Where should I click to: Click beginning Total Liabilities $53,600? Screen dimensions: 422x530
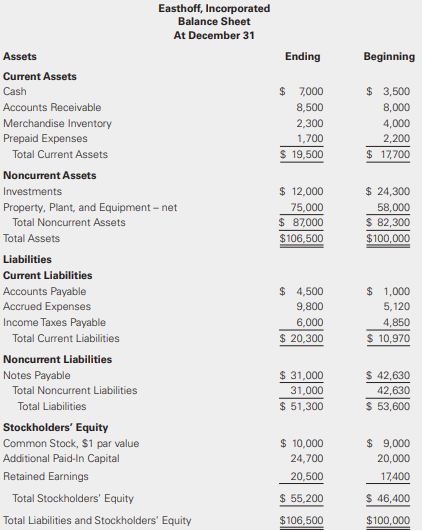388,406
